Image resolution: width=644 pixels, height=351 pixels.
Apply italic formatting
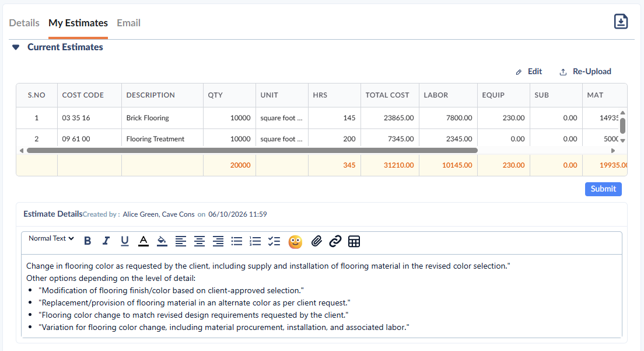pos(106,241)
